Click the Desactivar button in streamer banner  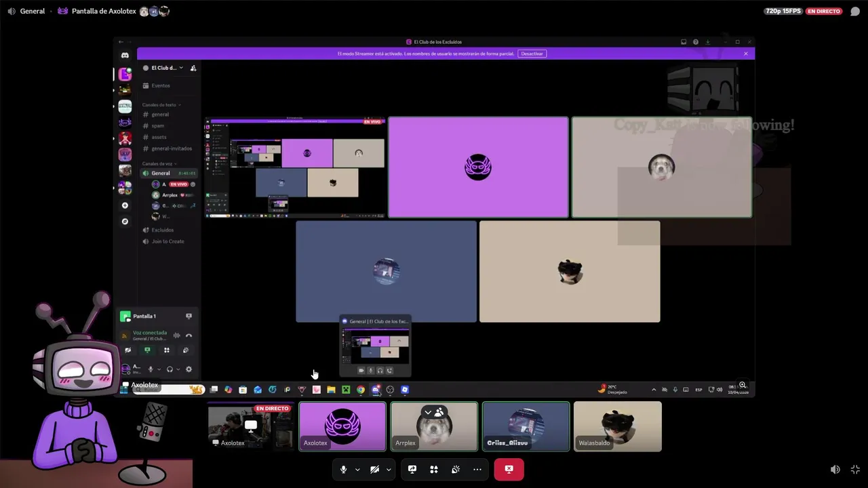point(532,54)
